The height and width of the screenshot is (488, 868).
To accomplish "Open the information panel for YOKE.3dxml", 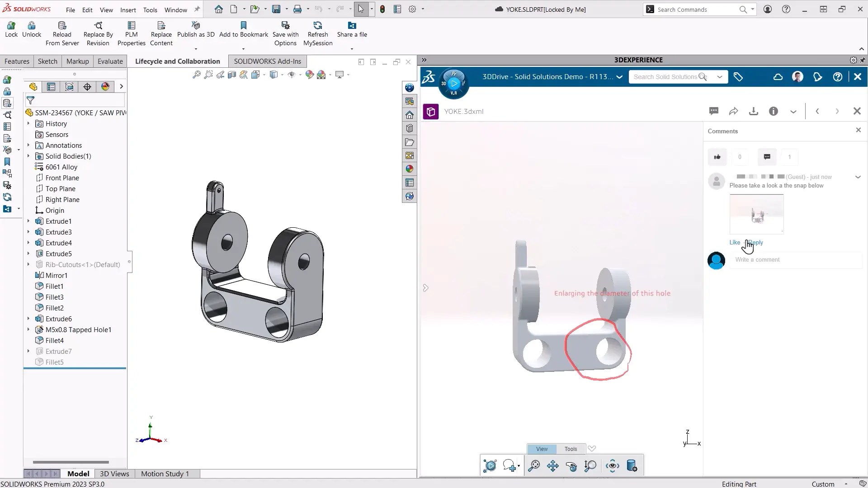I will pyautogui.click(x=774, y=112).
